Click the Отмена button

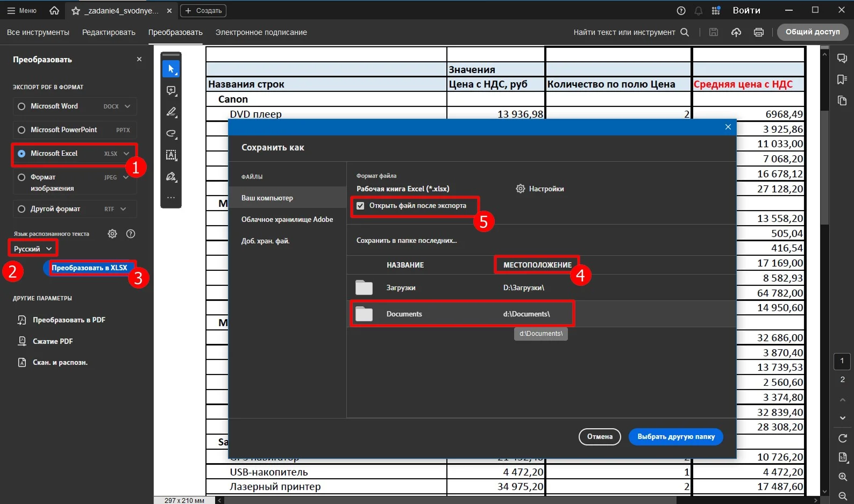coord(600,437)
